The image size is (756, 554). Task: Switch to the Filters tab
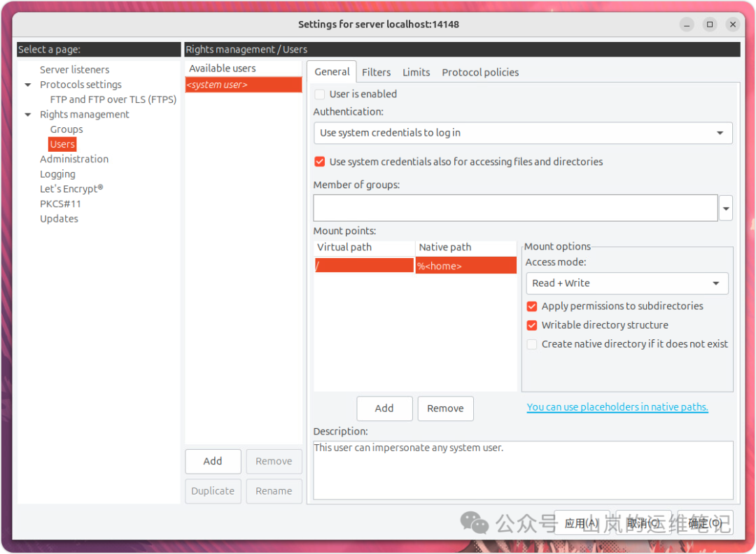[376, 71]
